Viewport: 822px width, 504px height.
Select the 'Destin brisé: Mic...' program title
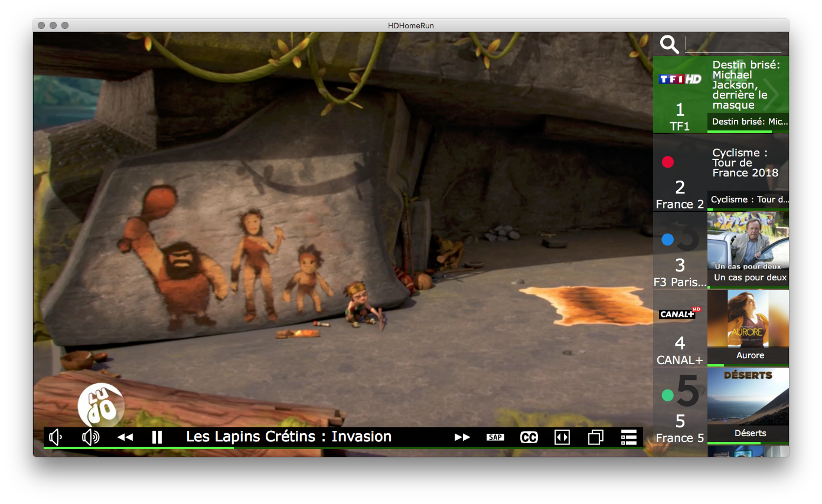[x=750, y=122]
